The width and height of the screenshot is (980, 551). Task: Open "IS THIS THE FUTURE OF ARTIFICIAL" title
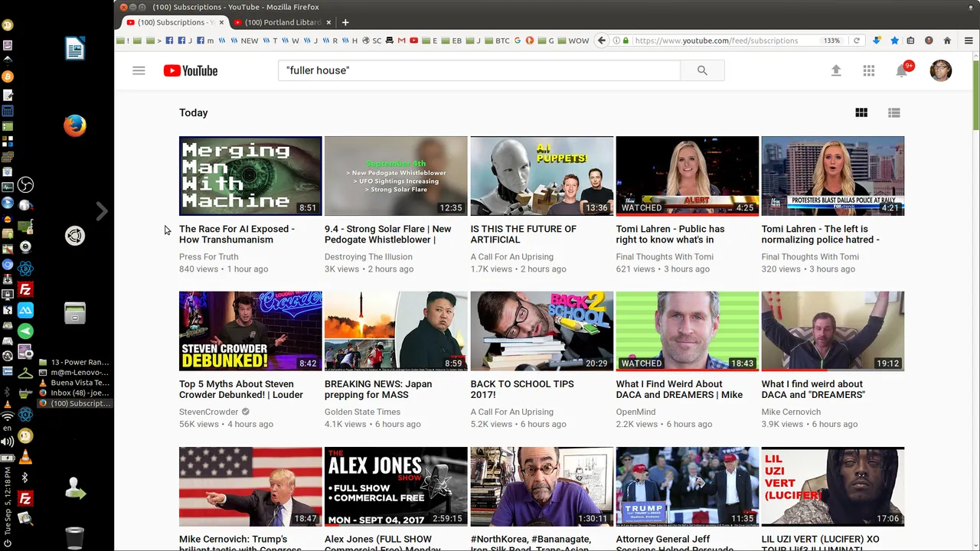(x=524, y=234)
